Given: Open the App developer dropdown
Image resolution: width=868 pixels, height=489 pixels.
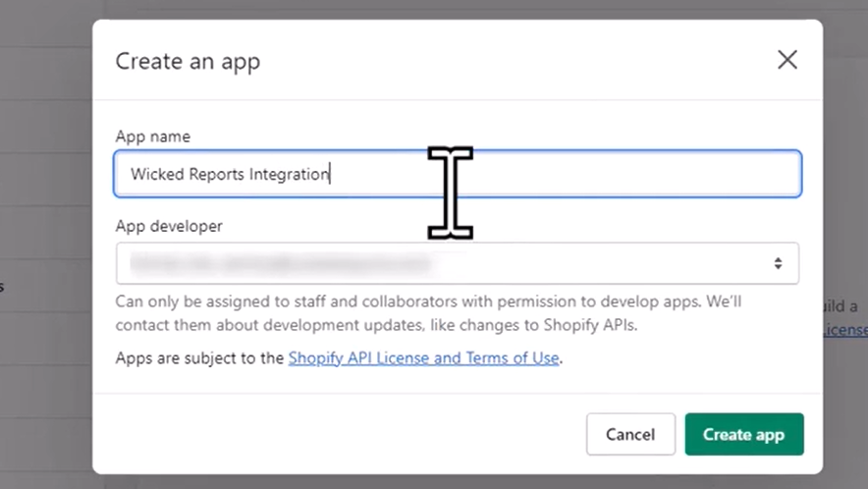Looking at the screenshot, I should click(458, 263).
